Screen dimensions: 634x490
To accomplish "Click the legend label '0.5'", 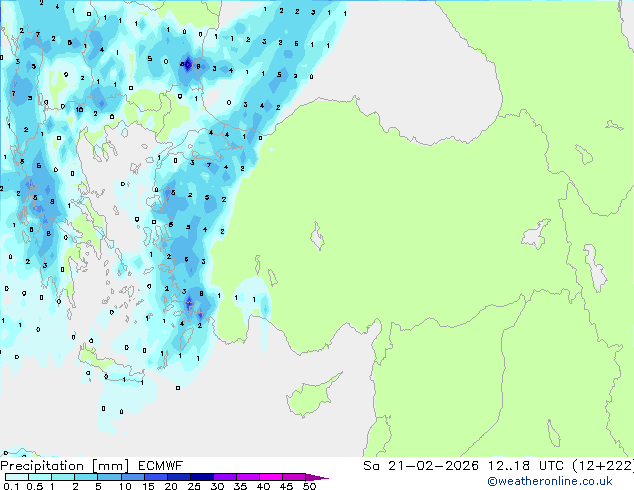I will [35, 486].
